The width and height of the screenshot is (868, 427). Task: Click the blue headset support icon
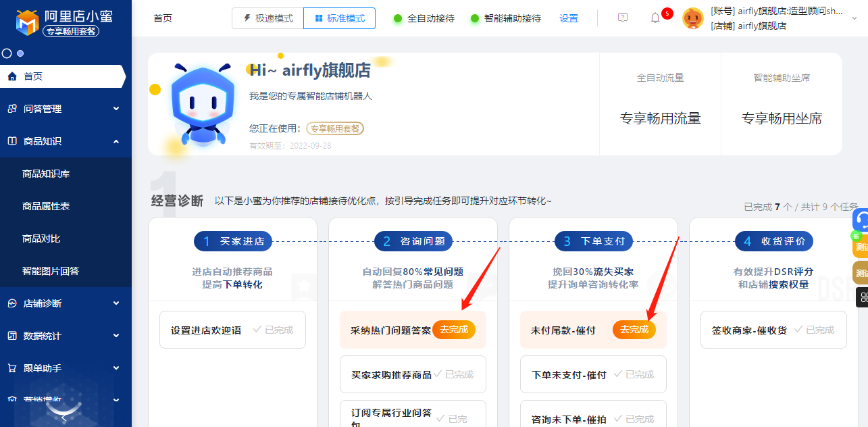click(861, 220)
